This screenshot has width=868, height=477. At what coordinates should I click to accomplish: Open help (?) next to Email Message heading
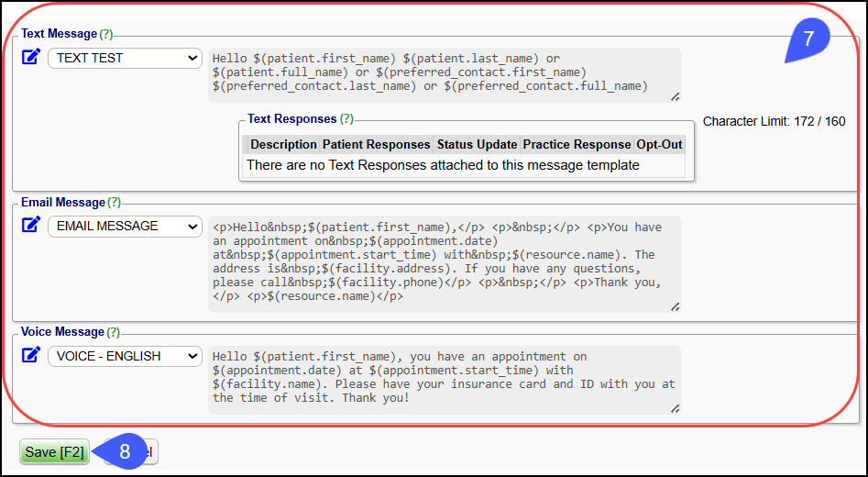point(114,203)
